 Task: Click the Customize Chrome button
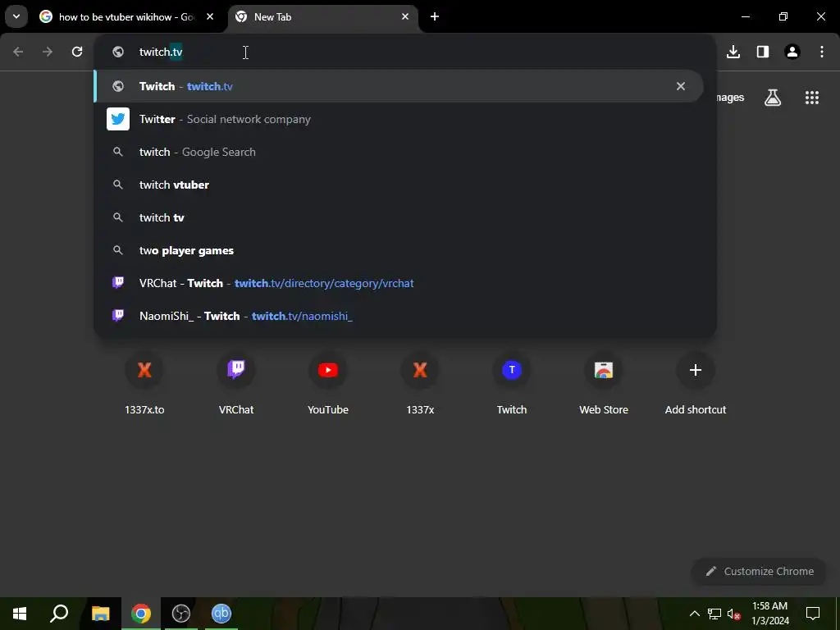[759, 572]
